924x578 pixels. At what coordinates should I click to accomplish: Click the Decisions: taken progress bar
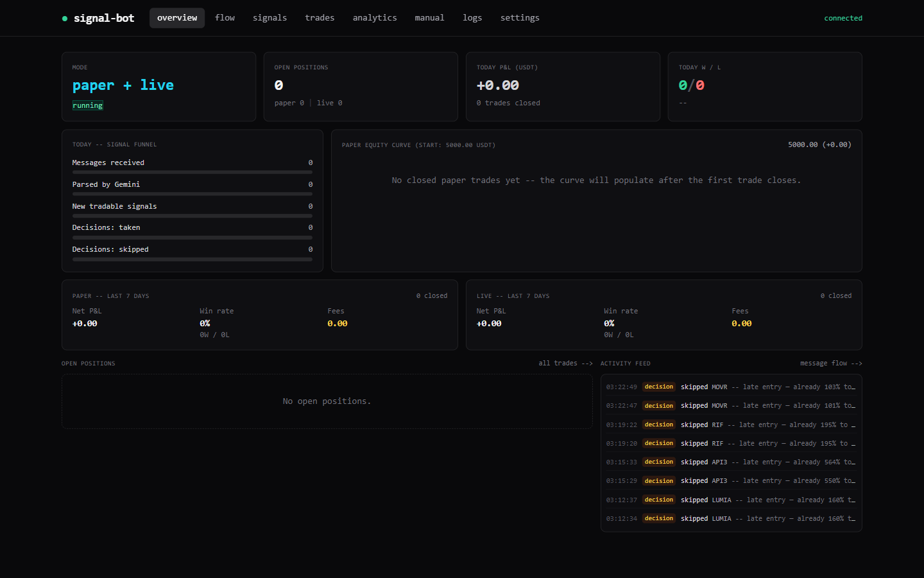[193, 238]
